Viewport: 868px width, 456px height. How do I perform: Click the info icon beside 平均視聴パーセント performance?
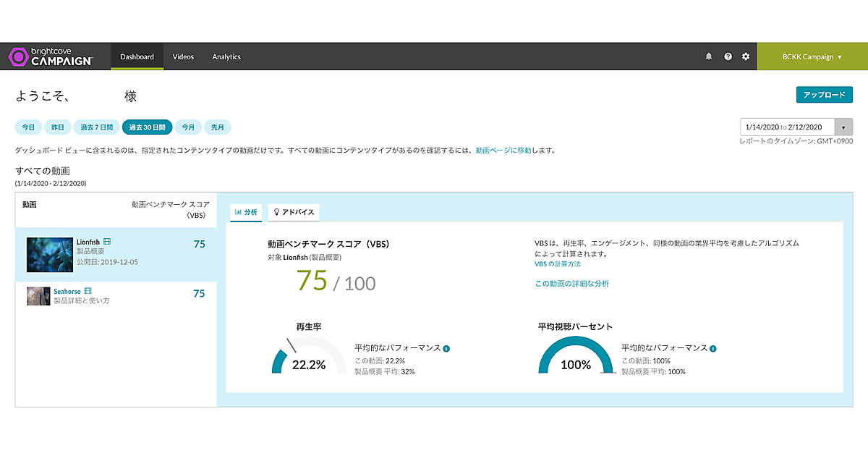tap(713, 348)
